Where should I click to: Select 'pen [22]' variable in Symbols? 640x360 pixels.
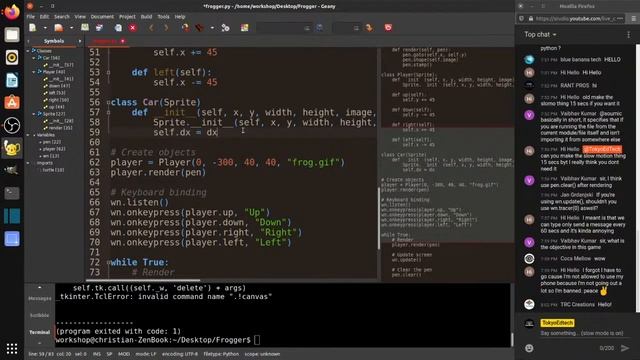click(x=52, y=142)
